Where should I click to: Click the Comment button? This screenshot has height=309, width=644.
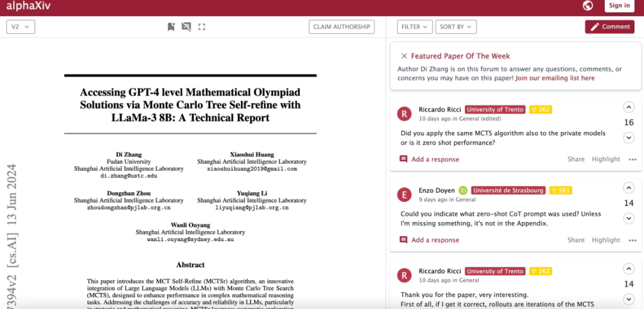609,27
